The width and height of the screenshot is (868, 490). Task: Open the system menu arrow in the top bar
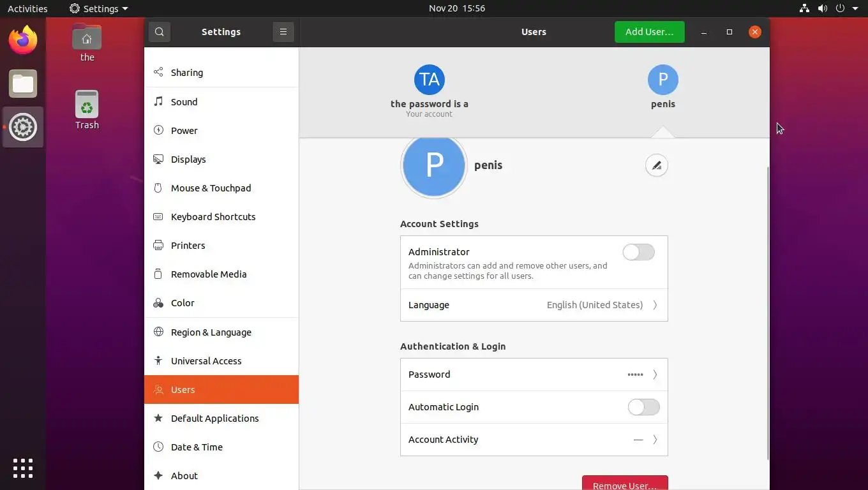(855, 8)
